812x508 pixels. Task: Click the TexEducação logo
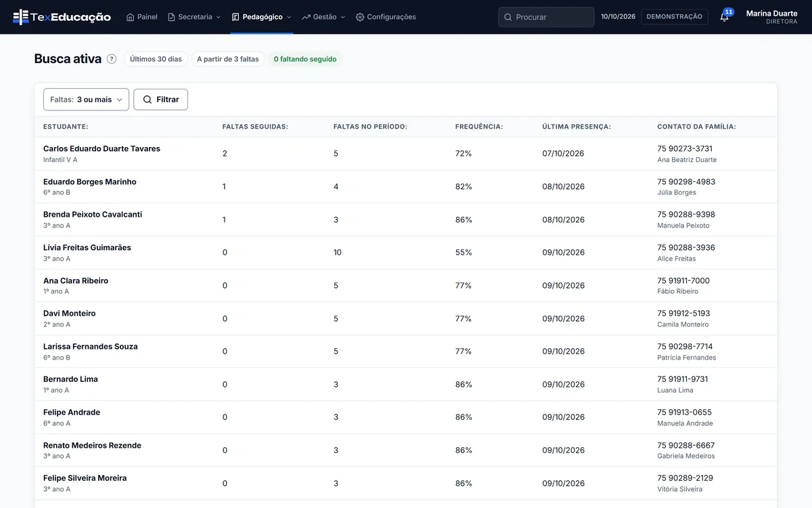(62, 17)
